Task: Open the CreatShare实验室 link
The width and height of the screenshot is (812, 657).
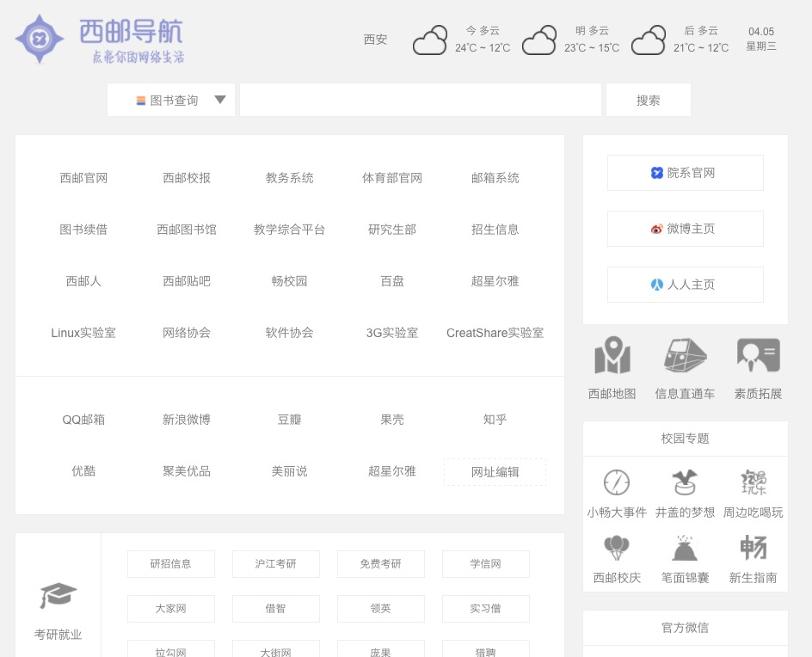Action: (x=495, y=333)
